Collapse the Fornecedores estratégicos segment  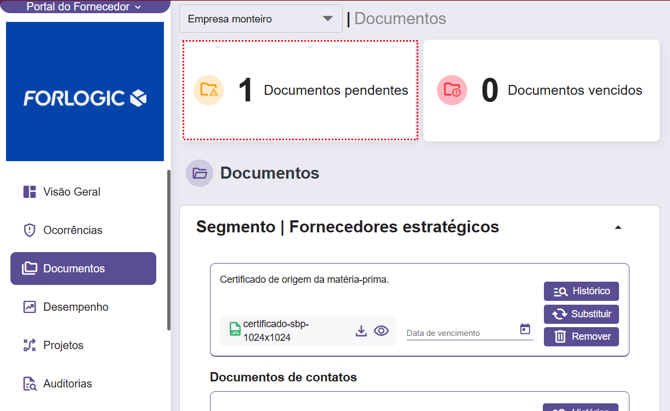618,228
